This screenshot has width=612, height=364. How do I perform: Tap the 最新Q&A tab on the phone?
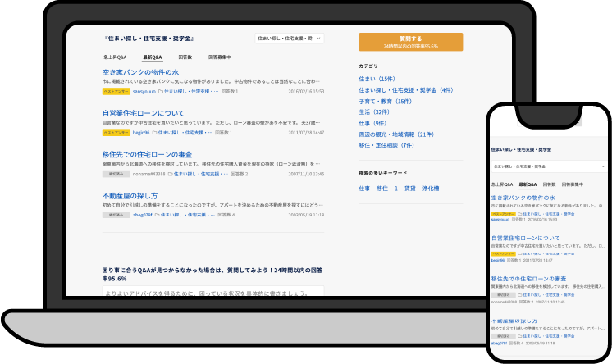pos(528,185)
